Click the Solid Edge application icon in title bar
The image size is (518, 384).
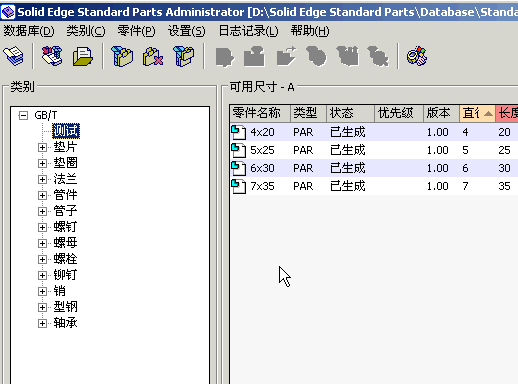(8, 12)
